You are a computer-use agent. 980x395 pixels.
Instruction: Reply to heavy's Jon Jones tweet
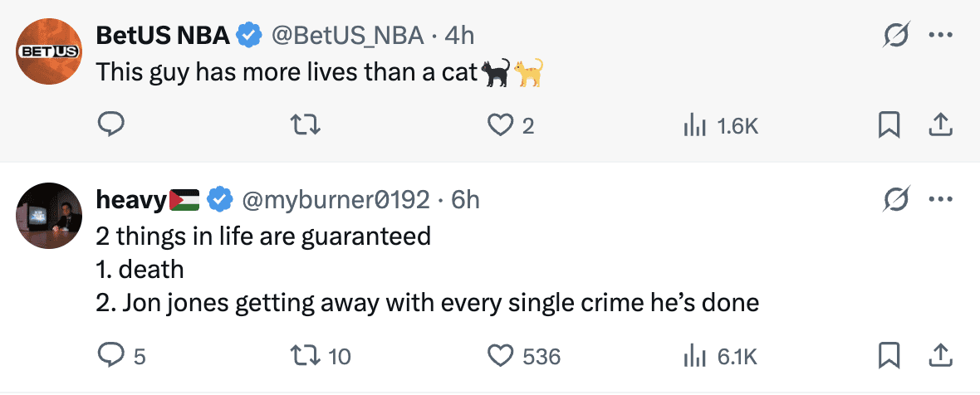pos(111,355)
